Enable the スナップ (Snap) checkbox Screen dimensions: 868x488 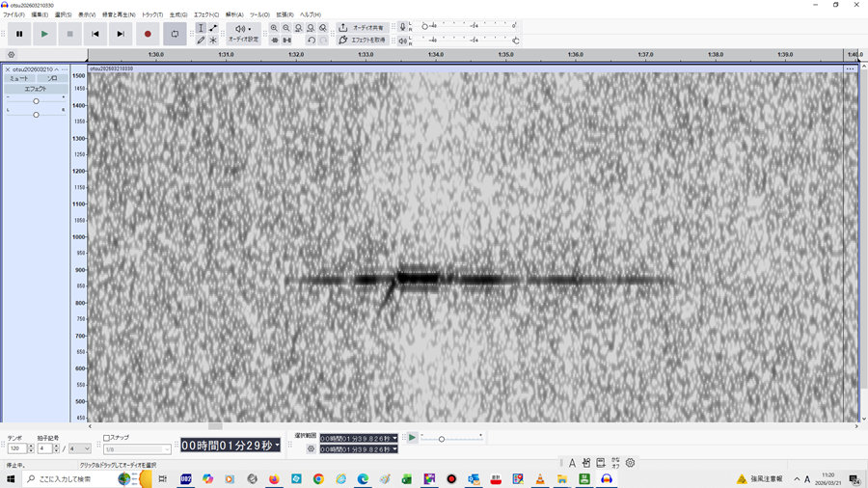107,438
